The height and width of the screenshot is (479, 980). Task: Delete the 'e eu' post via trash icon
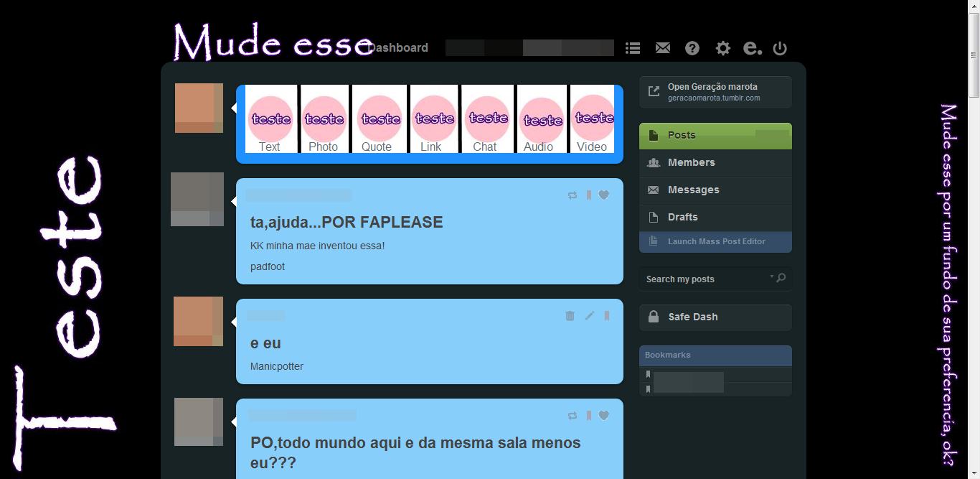coord(570,315)
